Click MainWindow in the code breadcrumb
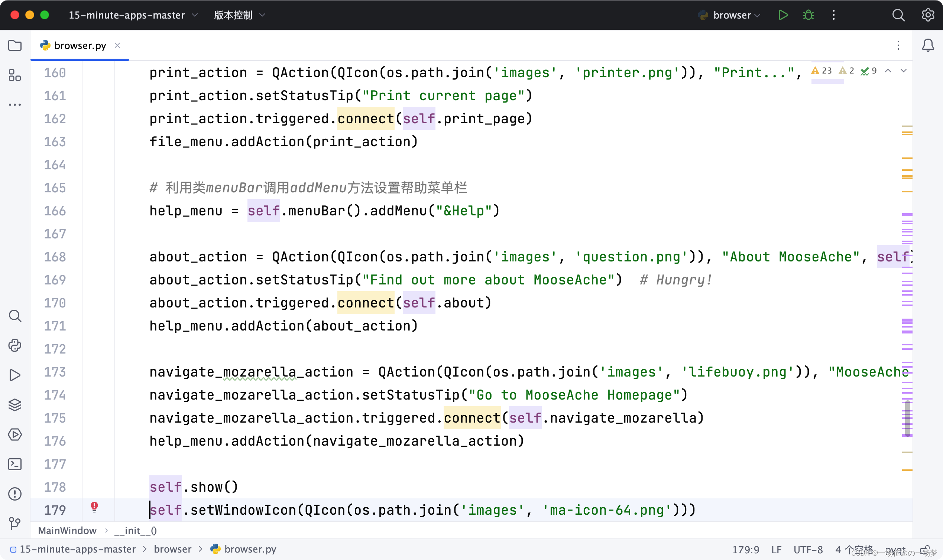The image size is (943, 560). tap(67, 531)
